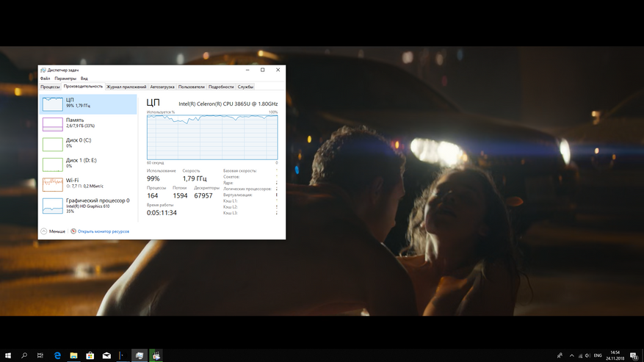This screenshot has width=644, height=362.
Task: Switch to the Службы tab
Action: [245, 87]
